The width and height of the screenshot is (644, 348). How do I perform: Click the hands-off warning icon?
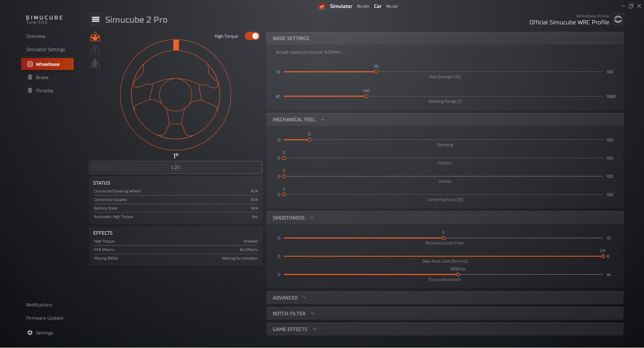[x=95, y=63]
